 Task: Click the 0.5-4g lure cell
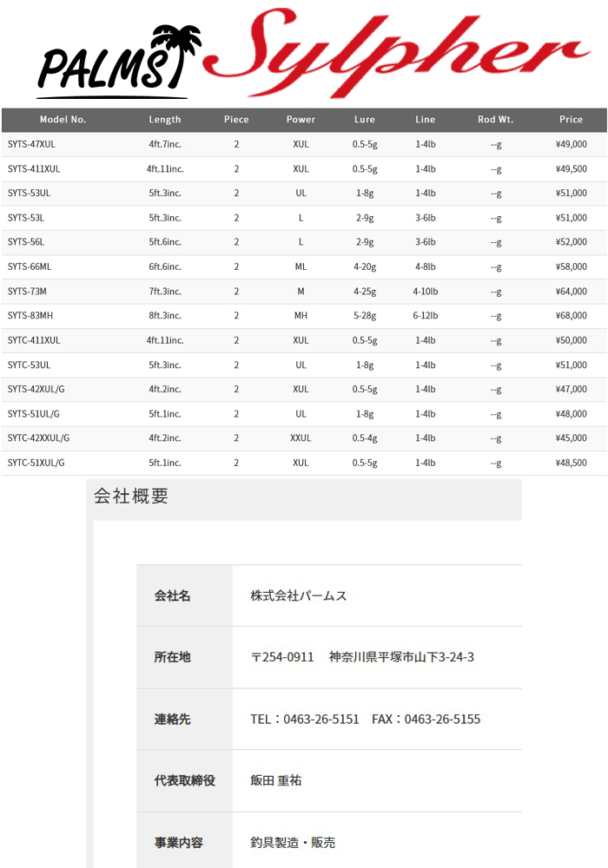pyautogui.click(x=365, y=438)
